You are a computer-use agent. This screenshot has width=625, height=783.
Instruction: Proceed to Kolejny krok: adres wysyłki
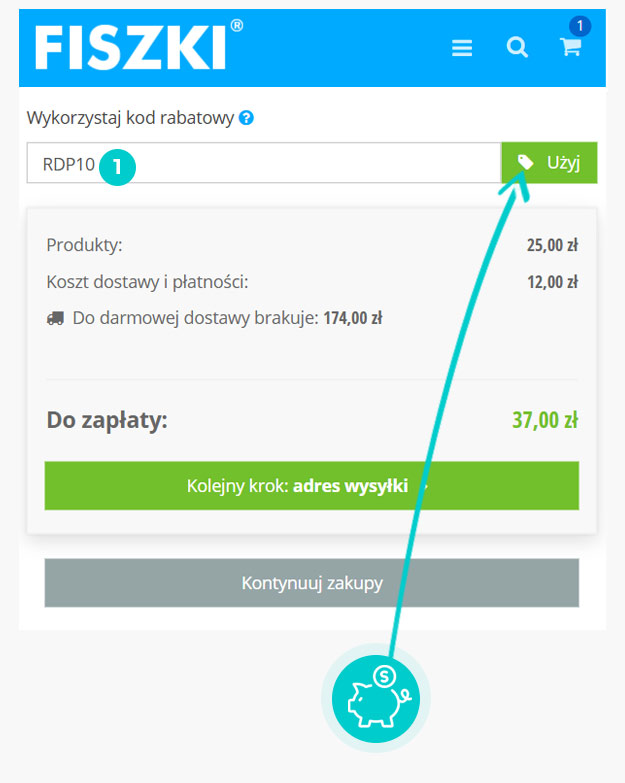click(312, 485)
